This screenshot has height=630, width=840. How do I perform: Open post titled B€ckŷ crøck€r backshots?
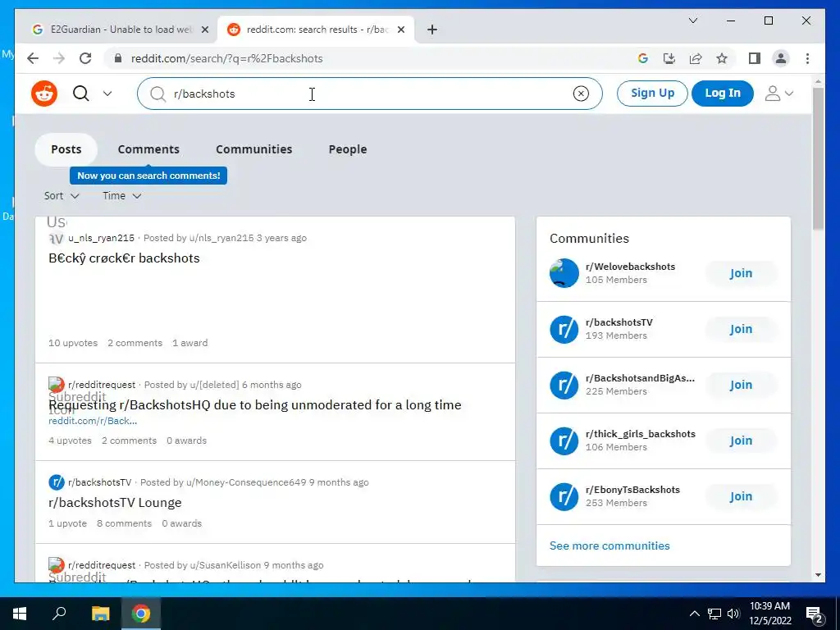(124, 258)
